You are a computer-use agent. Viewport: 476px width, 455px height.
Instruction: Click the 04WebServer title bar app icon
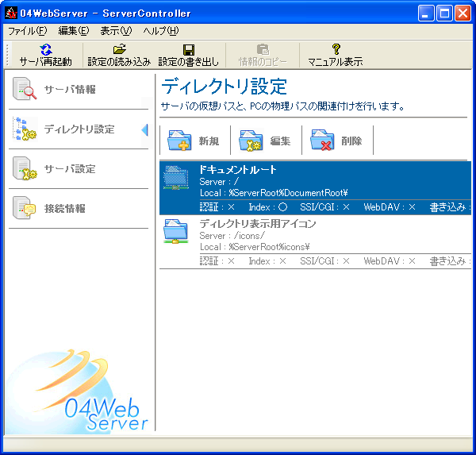tap(11, 13)
